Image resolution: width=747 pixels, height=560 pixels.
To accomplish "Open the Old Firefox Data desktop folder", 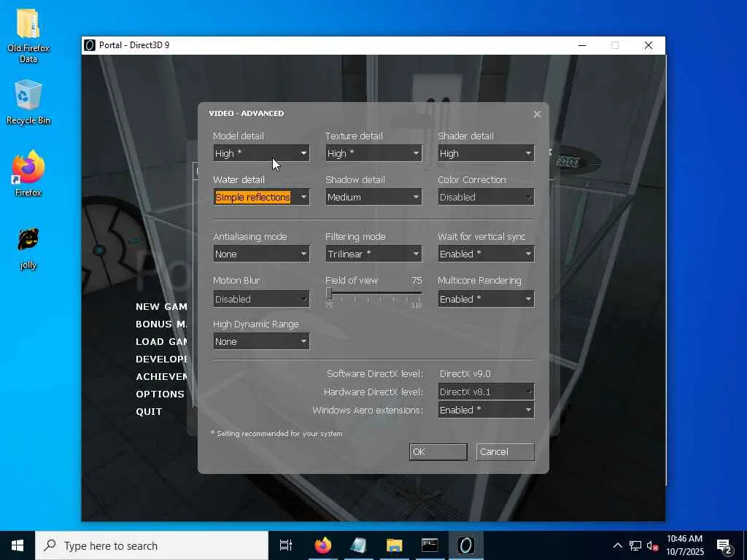I will click(x=28, y=36).
